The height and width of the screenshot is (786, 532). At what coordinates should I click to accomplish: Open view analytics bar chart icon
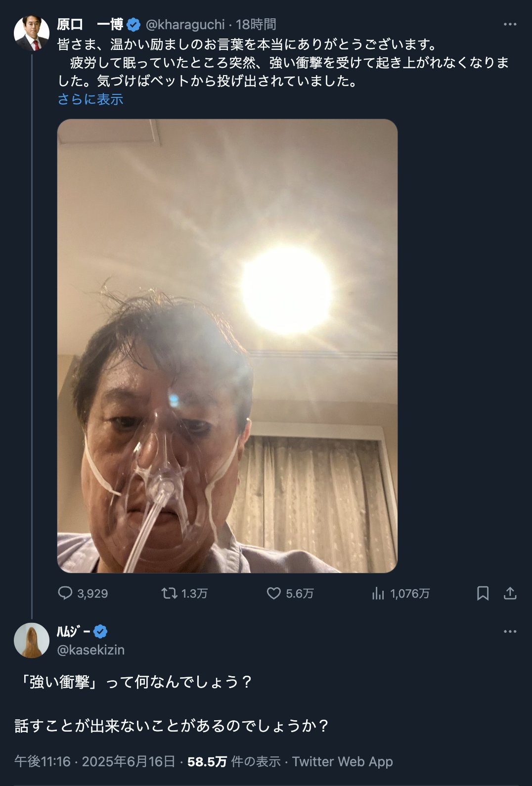click(x=378, y=593)
